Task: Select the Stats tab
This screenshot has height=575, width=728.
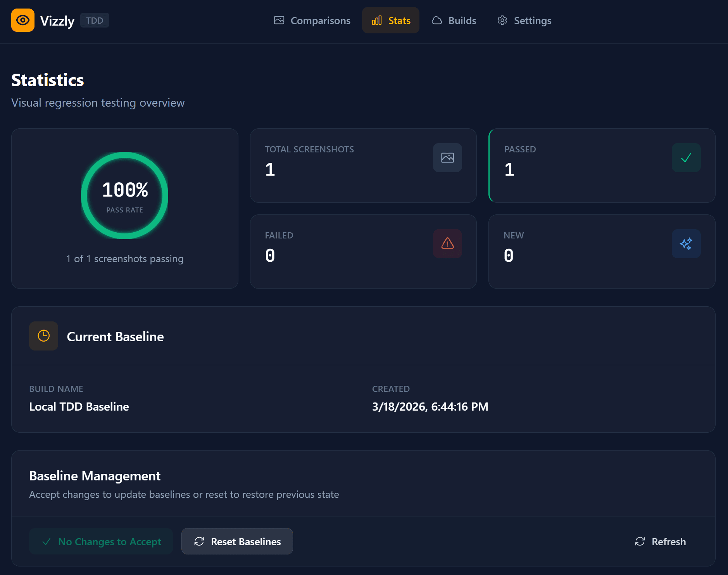Action: [x=391, y=21]
